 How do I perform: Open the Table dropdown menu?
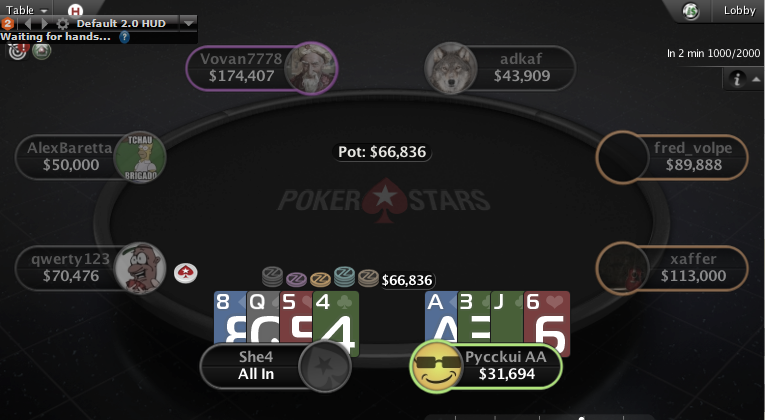pyautogui.click(x=26, y=10)
